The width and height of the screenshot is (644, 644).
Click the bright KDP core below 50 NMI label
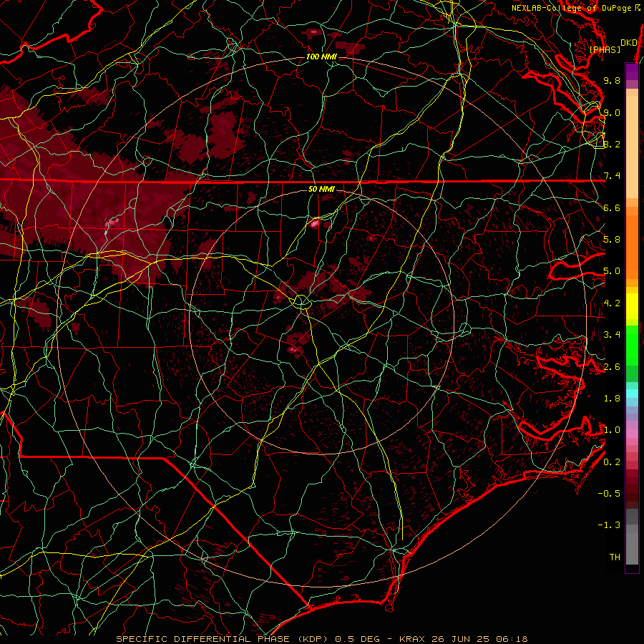tap(315, 223)
